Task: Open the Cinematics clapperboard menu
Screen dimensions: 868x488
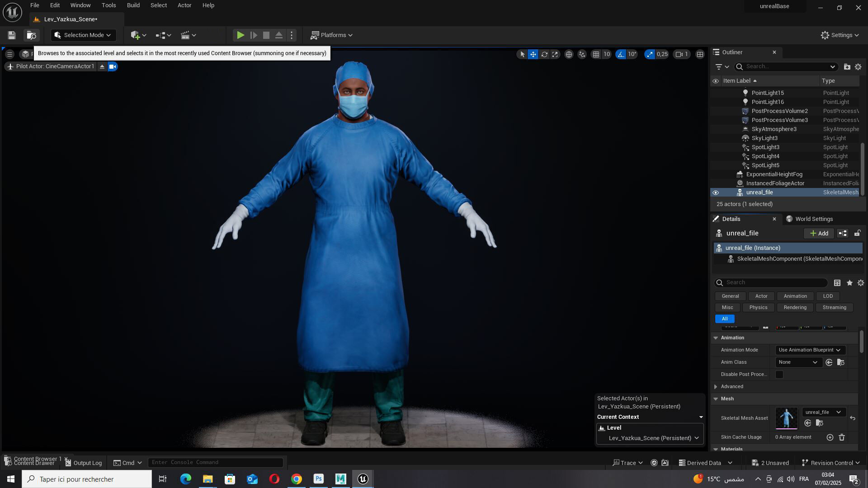Action: coord(188,35)
